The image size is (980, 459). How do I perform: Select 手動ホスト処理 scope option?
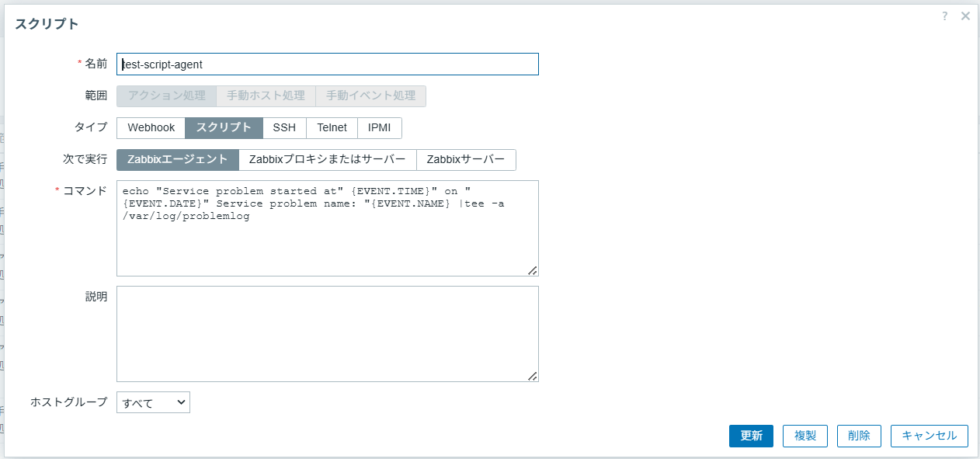[266, 96]
